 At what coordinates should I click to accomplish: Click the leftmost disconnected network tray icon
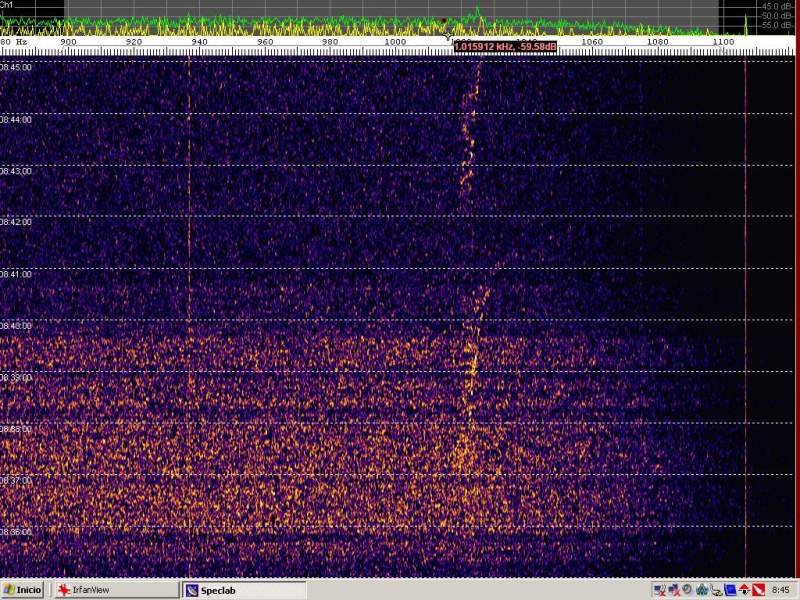[x=660, y=590]
